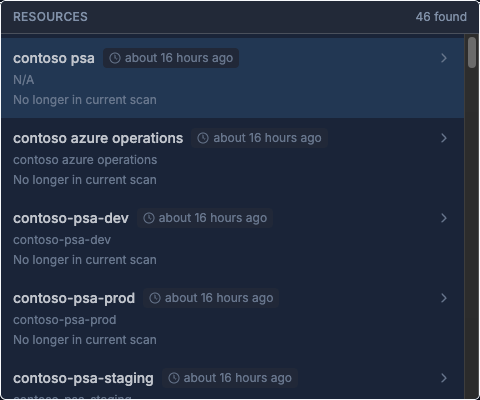Click clock icon beside contoso azure operations

(203, 138)
